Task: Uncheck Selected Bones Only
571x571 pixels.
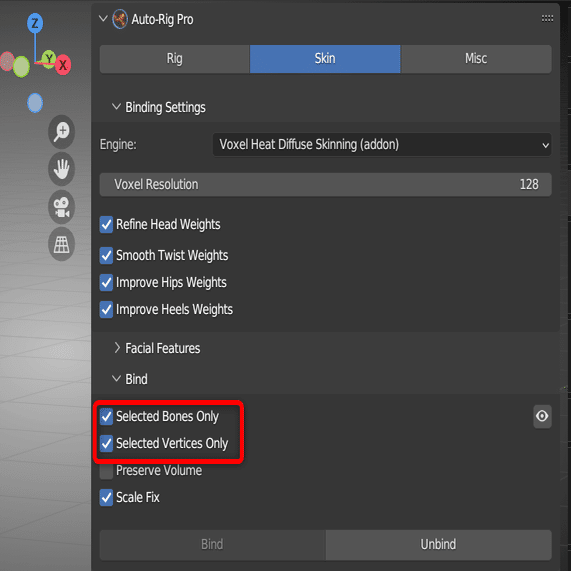Action: point(106,417)
